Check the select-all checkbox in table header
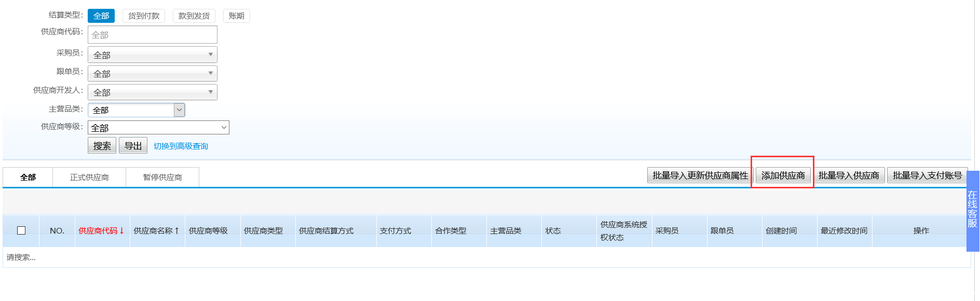This screenshot has height=301, width=980. pos(21,230)
